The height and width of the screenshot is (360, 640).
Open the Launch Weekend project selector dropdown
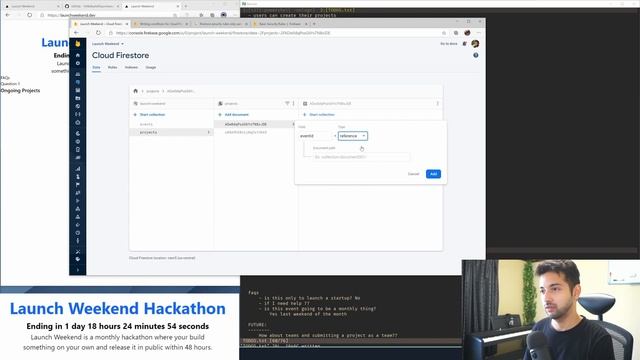coord(107,44)
